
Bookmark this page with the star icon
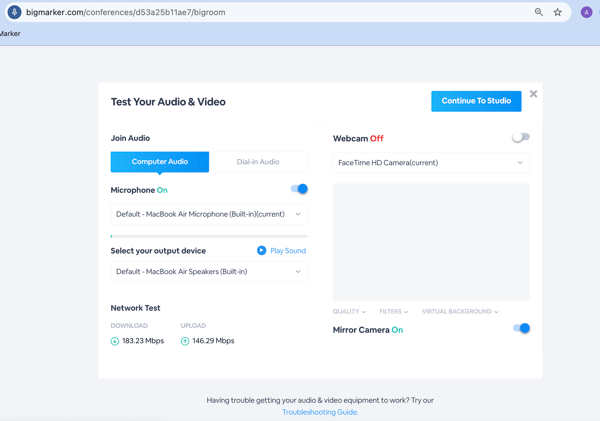click(x=558, y=12)
